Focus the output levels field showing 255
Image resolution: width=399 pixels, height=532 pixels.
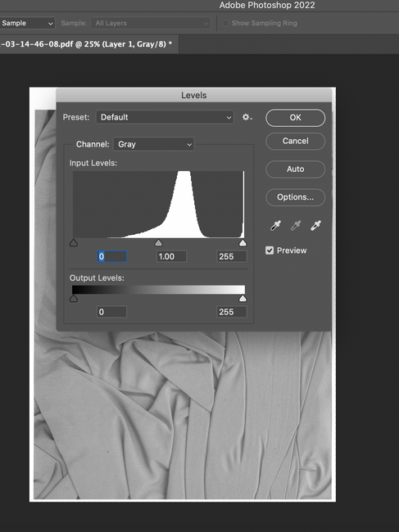pyautogui.click(x=232, y=312)
